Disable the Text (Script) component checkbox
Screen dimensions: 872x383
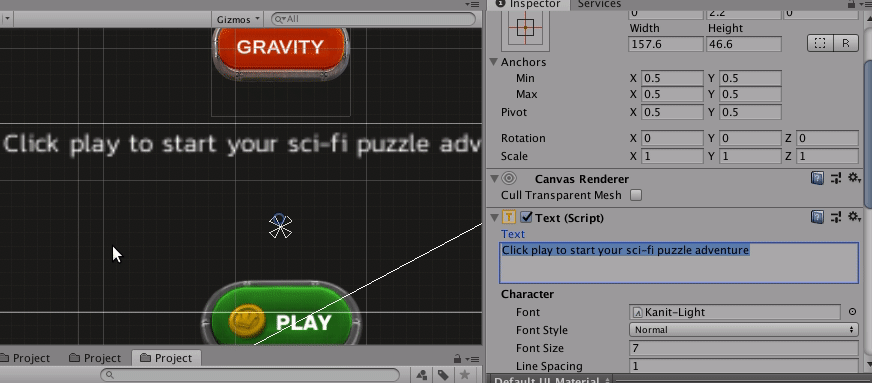(526, 217)
